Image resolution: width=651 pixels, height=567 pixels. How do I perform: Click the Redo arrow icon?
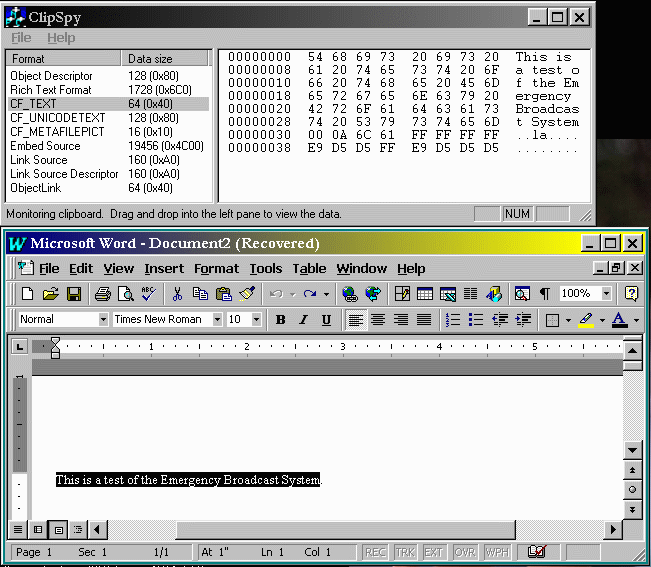[x=310, y=294]
